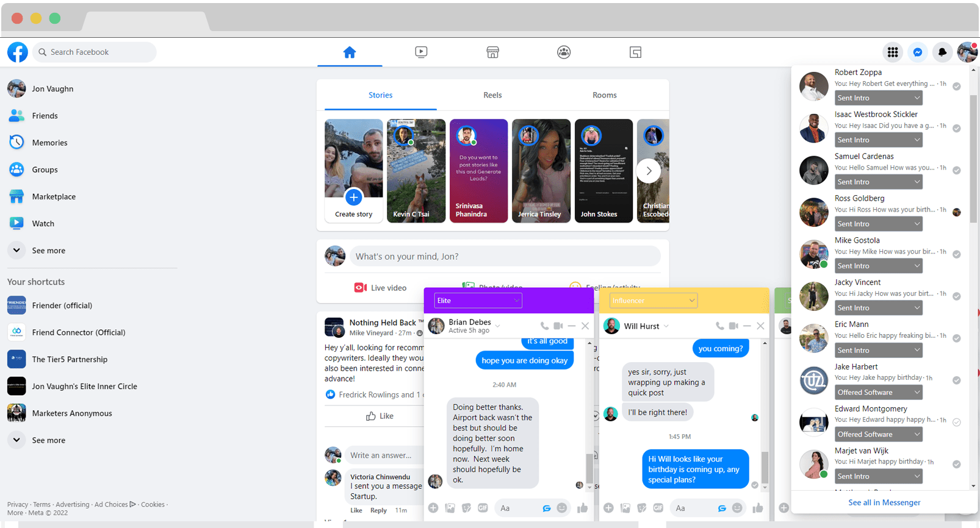This screenshot has width=980, height=528.
Task: Switch to the Reels tab
Action: (492, 95)
